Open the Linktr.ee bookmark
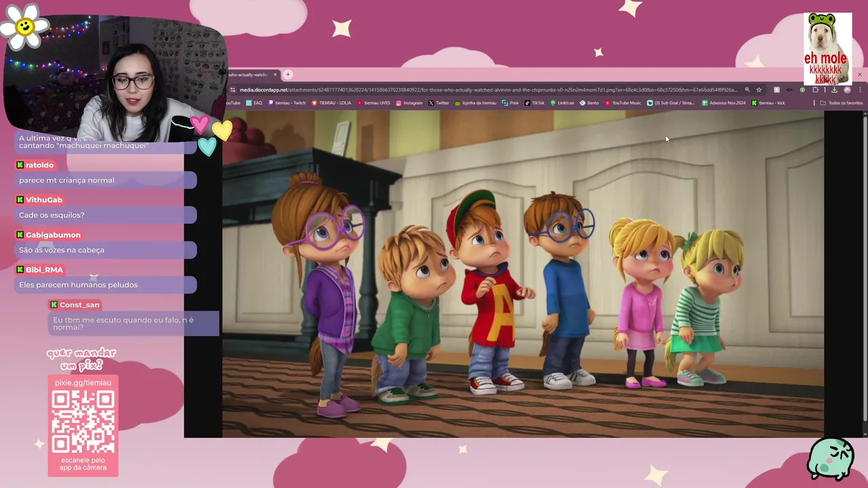 pos(562,103)
